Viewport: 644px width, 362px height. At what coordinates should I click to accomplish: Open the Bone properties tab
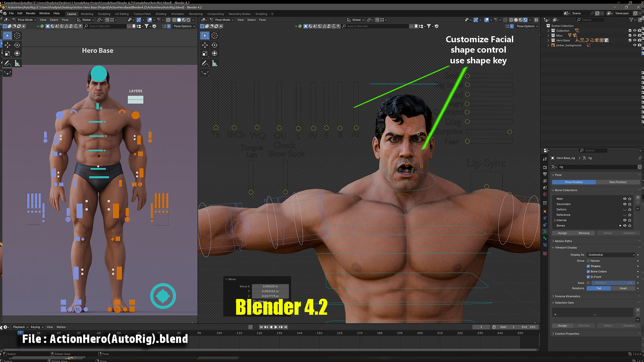click(x=545, y=238)
